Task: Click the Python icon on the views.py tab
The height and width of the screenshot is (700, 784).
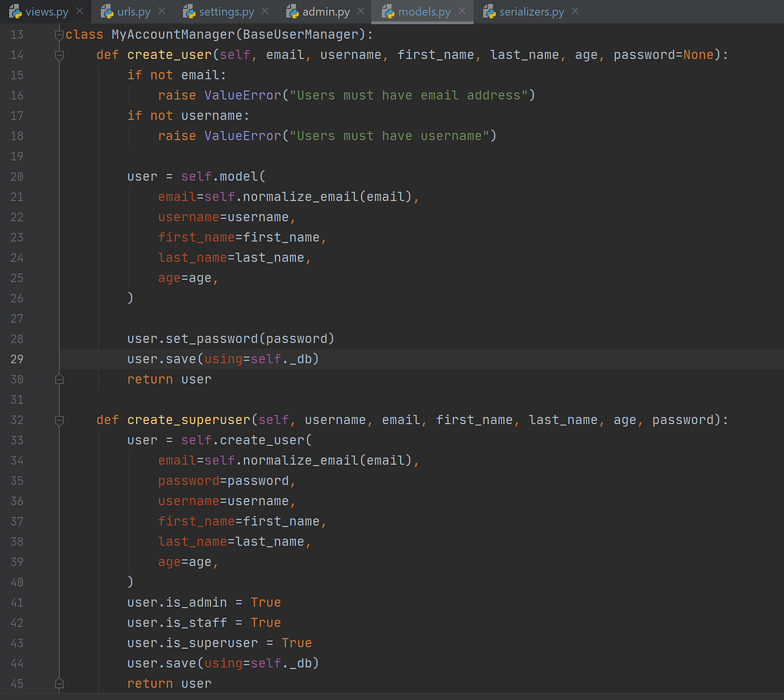Action: click(x=16, y=11)
